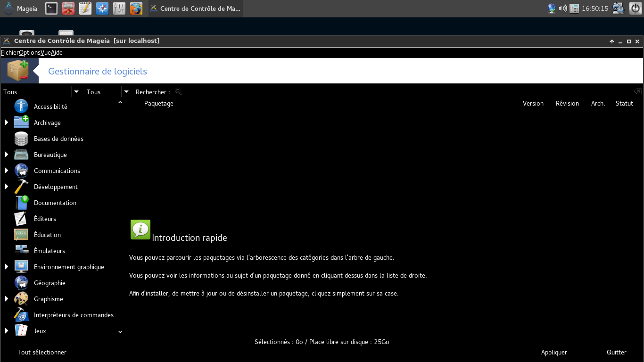Viewport: 644px width, 362px height.
Task: Open the mixer sliders launcher in panel
Action: click(x=119, y=8)
